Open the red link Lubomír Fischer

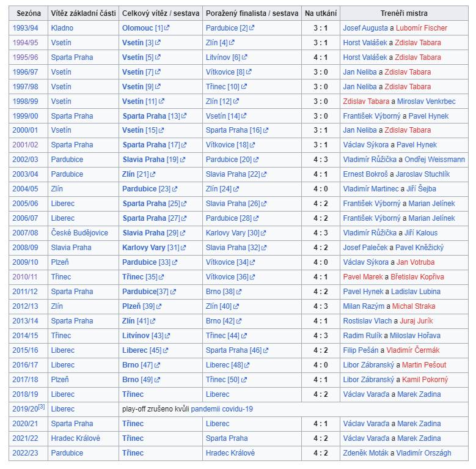[x=422, y=28]
